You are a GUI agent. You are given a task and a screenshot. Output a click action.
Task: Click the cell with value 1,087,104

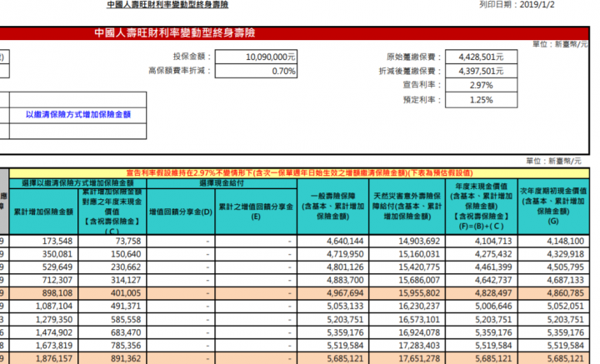43,307
